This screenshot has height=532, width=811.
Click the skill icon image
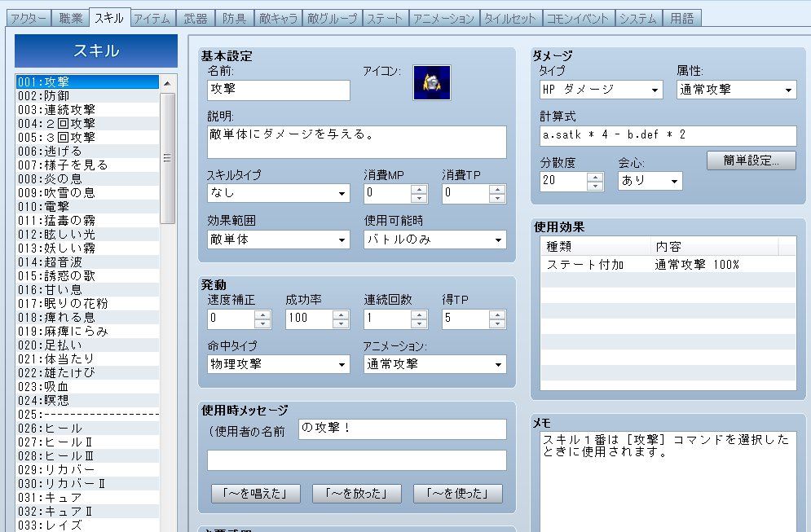pyautogui.click(x=431, y=82)
